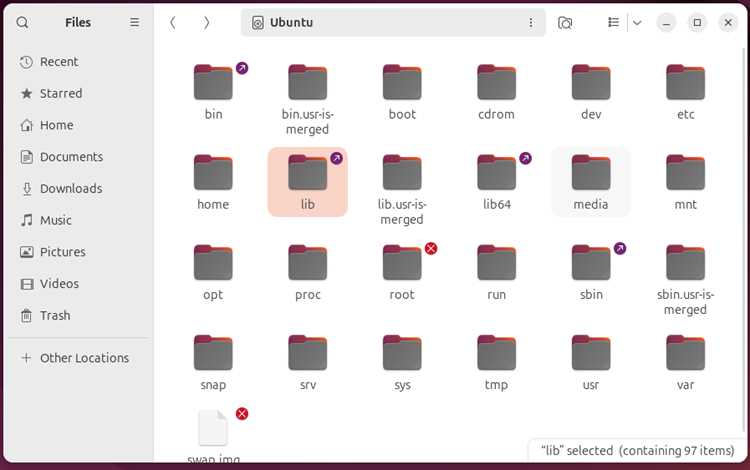The width and height of the screenshot is (750, 470).
Task: Open the search icon in Files
Action: click(x=22, y=22)
